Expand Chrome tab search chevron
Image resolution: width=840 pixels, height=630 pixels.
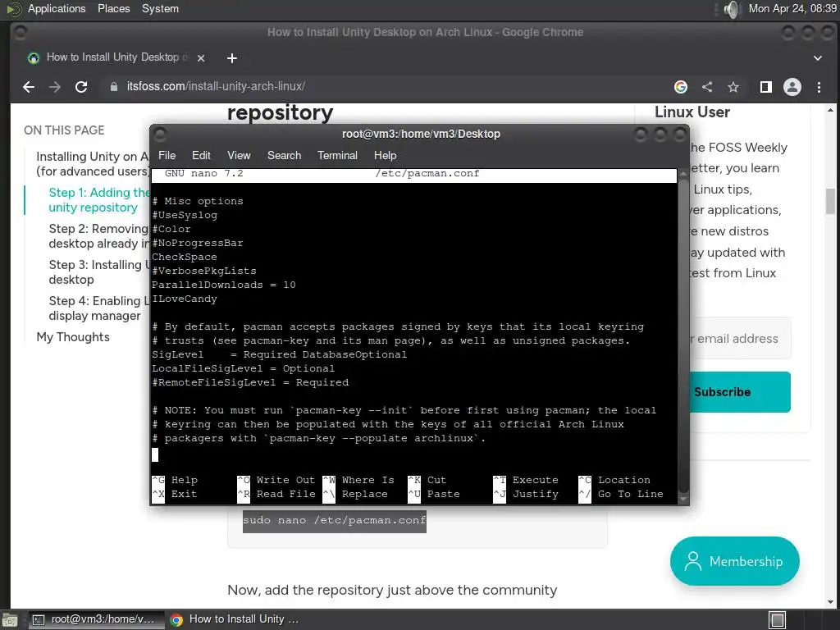[818, 58]
